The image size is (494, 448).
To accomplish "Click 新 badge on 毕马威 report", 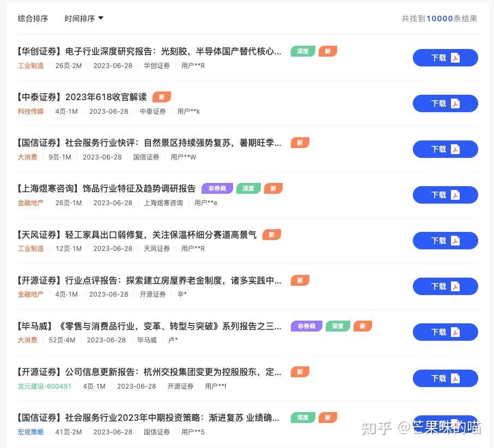I will coord(363,326).
